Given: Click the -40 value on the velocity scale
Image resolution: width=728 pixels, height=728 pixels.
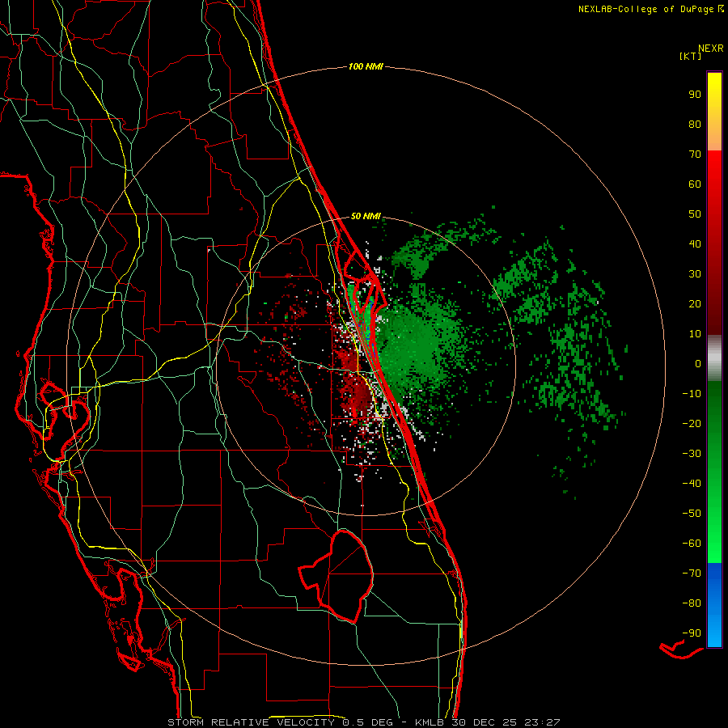Looking at the screenshot, I should (x=692, y=484).
